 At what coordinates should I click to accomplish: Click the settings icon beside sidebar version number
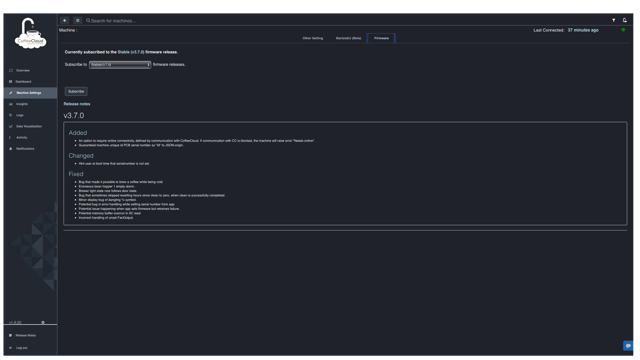coord(43,322)
